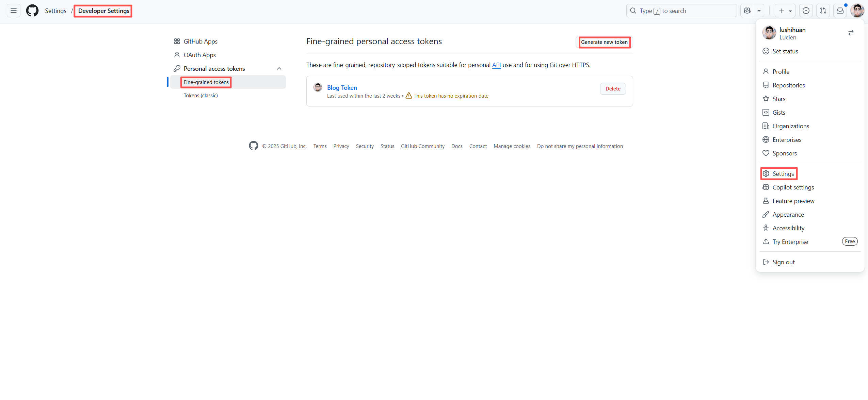Click the user avatar in header
868x400 pixels.
pos(857,11)
